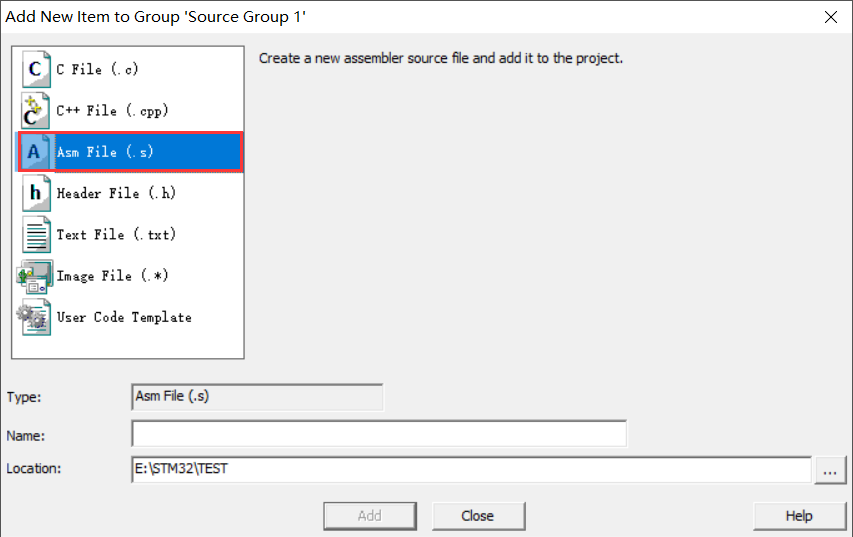Choose the C++ File (.cpp) icon
Image resolution: width=853 pixels, height=537 pixels.
[36, 110]
